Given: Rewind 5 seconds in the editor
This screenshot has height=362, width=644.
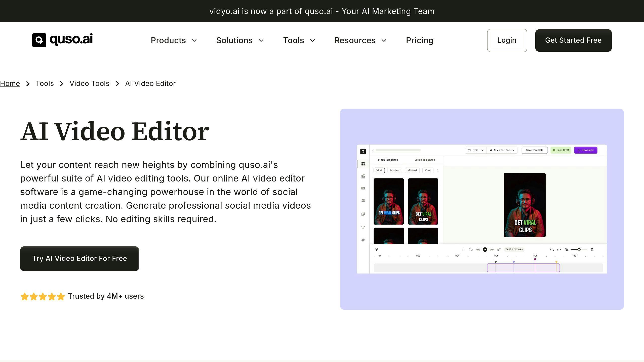Looking at the screenshot, I should 471,250.
